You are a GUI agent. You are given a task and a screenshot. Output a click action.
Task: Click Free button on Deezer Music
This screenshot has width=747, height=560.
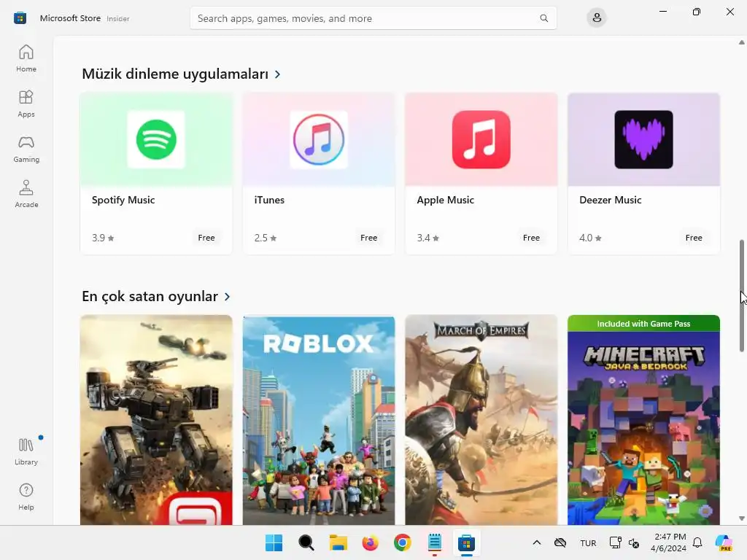[x=694, y=238]
